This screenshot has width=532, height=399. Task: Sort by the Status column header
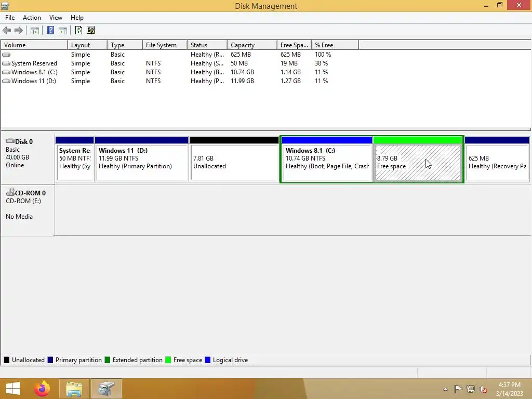[207, 45]
